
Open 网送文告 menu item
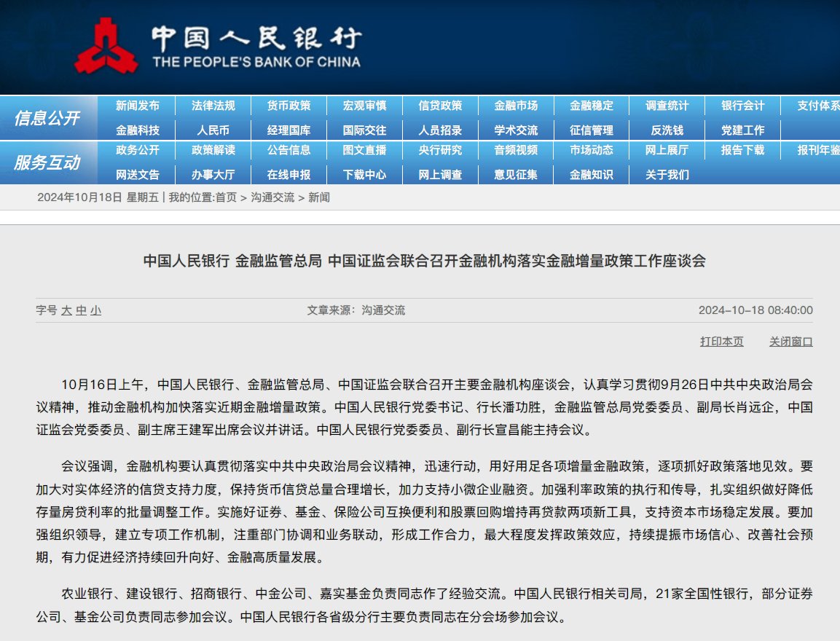138,175
